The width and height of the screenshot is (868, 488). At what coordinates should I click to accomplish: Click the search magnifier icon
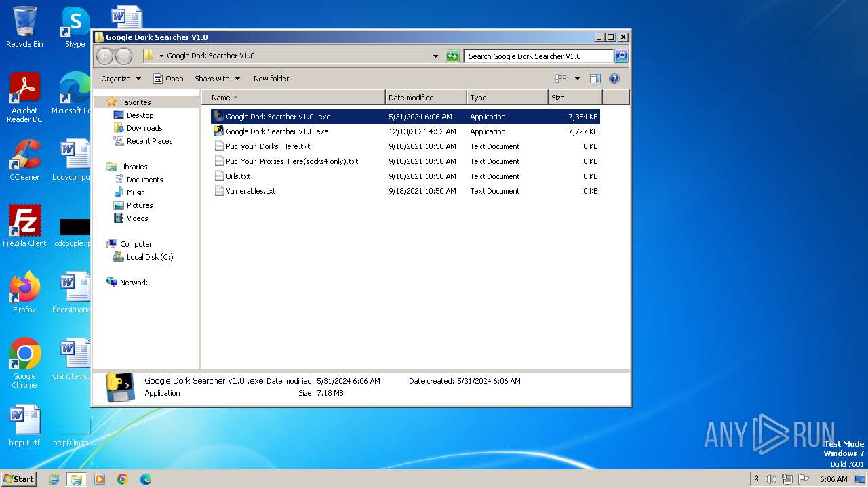click(x=620, y=56)
